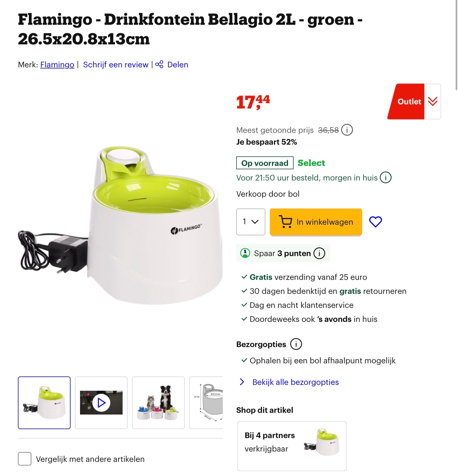The height and width of the screenshot is (476, 459).
Task: Tick the Vergelijk met andere artikelen checkbox
Action: 25,459
